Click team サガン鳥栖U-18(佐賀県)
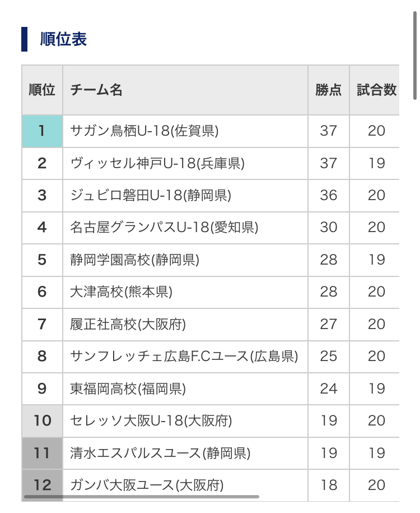Image resolution: width=420 pixels, height=513 pixels. coord(144,131)
